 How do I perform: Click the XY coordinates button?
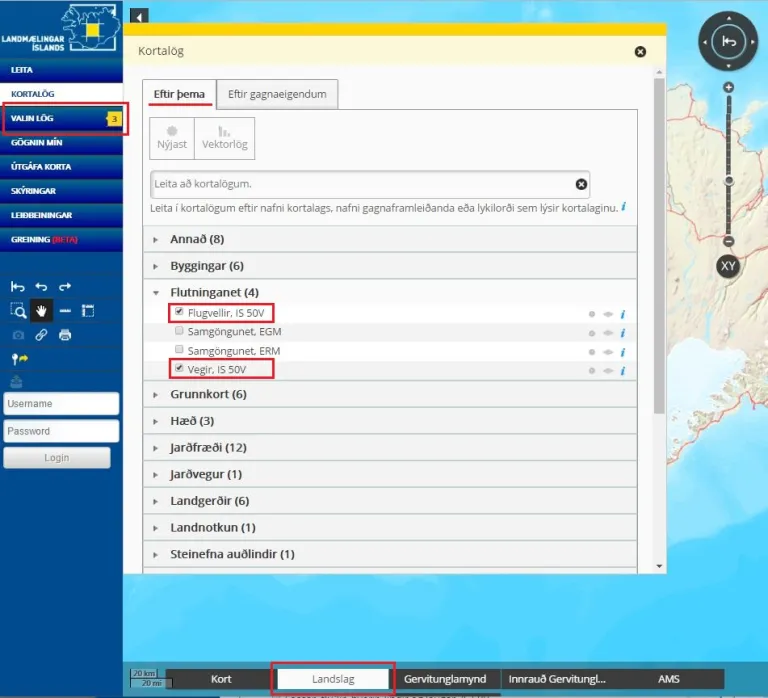(729, 267)
